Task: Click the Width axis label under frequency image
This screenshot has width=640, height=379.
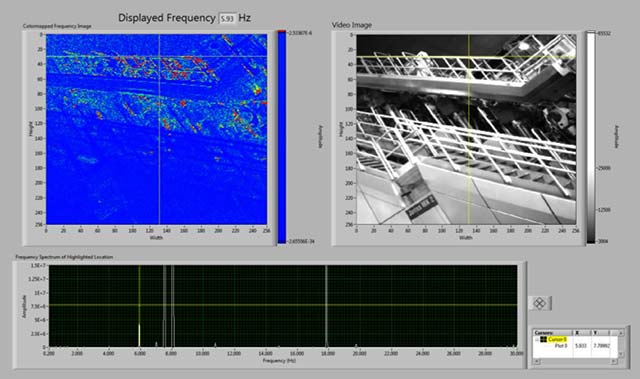Action: click(x=156, y=237)
